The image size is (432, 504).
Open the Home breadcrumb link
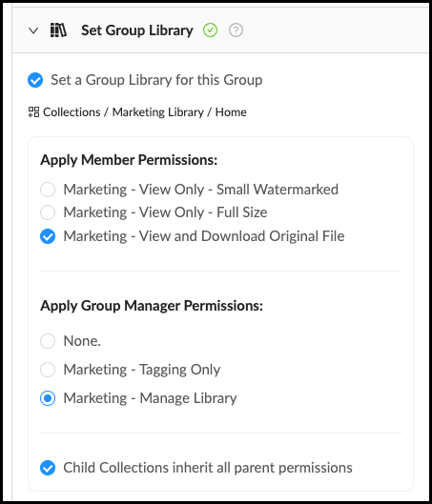[231, 112]
